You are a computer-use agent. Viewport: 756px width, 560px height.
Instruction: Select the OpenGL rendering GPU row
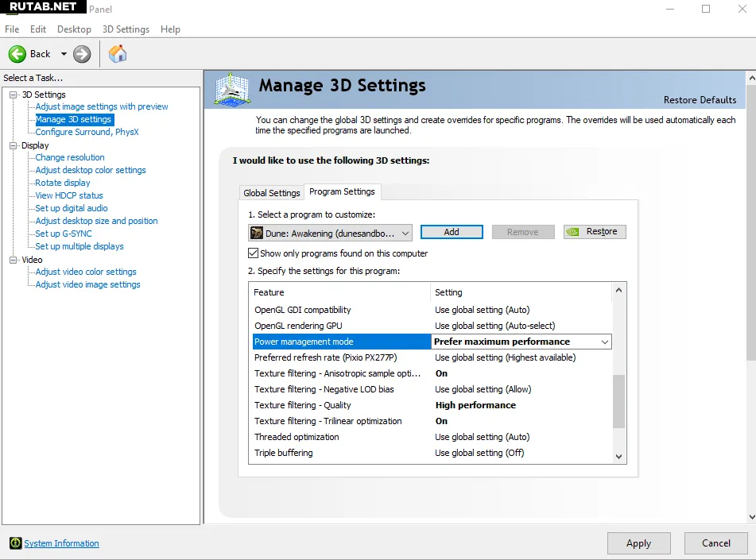pyautogui.click(x=432, y=326)
